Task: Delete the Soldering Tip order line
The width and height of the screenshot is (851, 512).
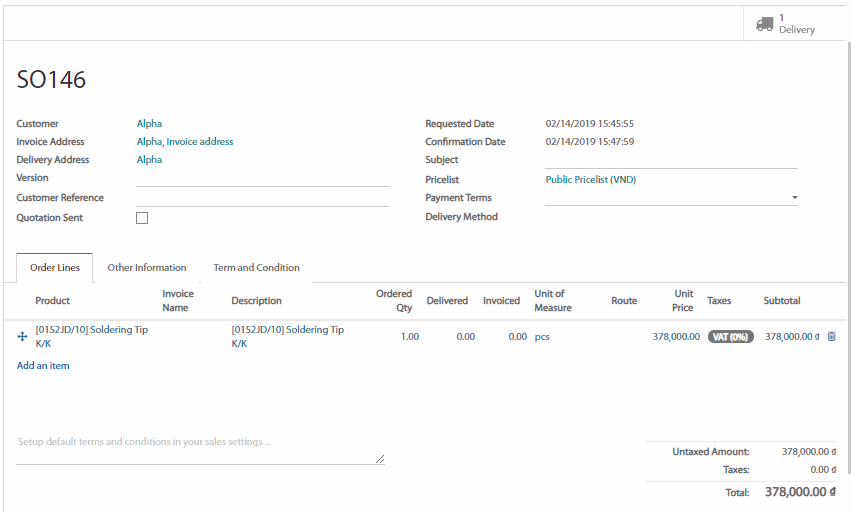Action: (x=831, y=337)
